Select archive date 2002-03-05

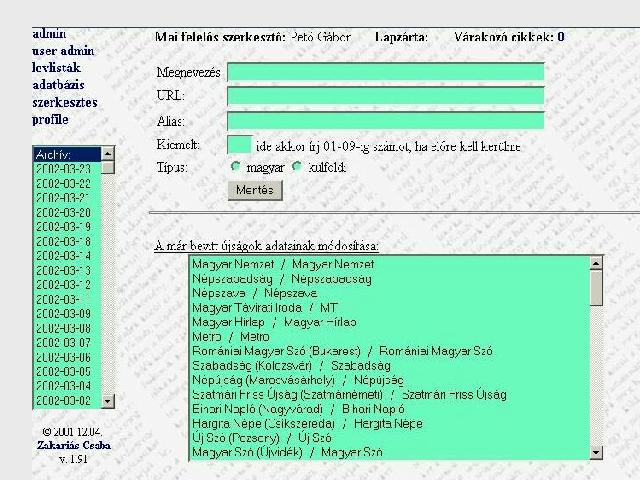(67, 372)
